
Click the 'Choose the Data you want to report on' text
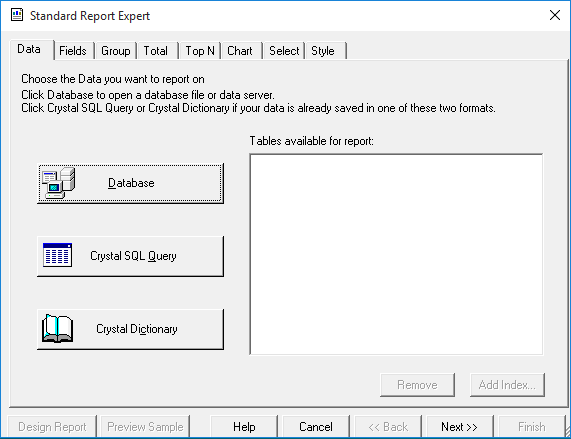(113, 79)
